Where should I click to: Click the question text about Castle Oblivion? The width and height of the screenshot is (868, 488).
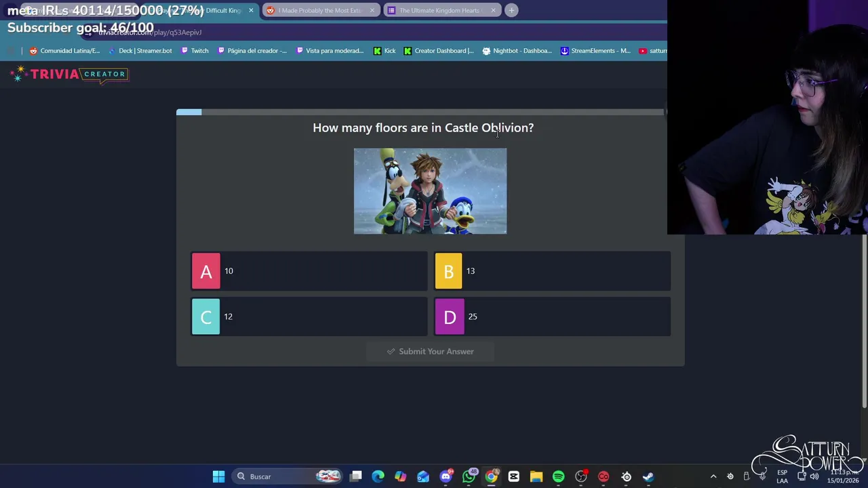click(423, 127)
